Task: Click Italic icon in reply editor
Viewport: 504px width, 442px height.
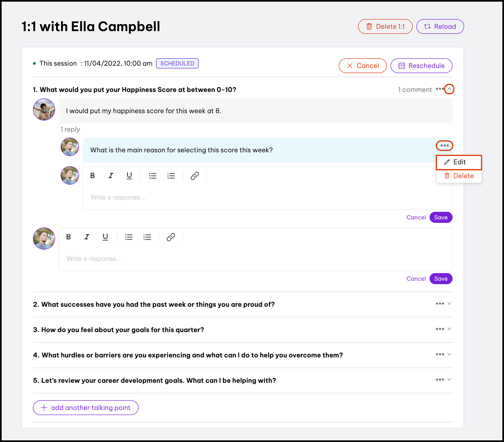Action: tap(111, 176)
